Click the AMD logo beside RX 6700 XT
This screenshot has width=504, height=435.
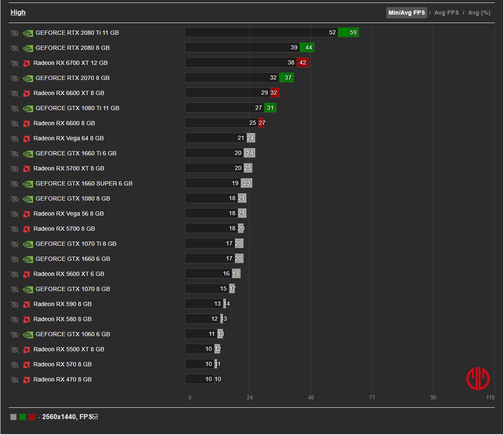pyautogui.click(x=26, y=63)
